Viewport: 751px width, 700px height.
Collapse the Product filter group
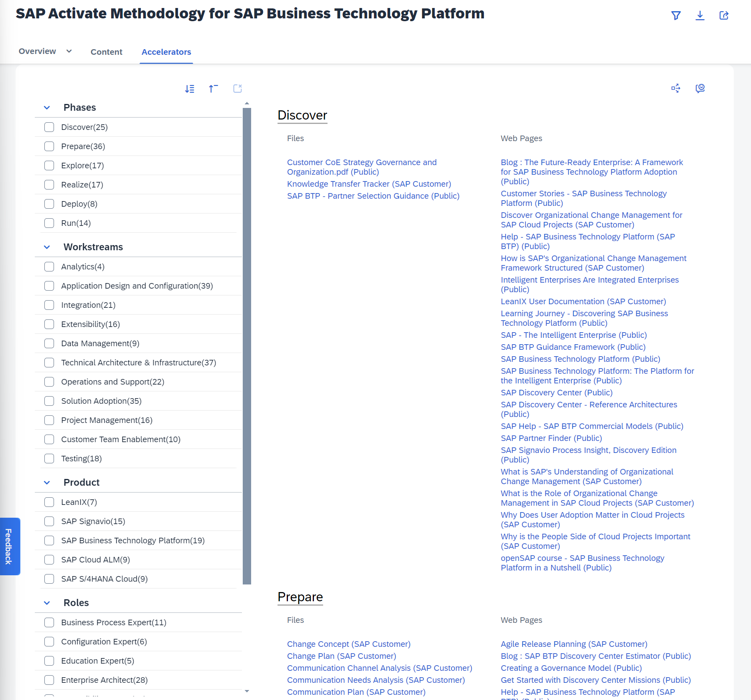pyautogui.click(x=47, y=483)
